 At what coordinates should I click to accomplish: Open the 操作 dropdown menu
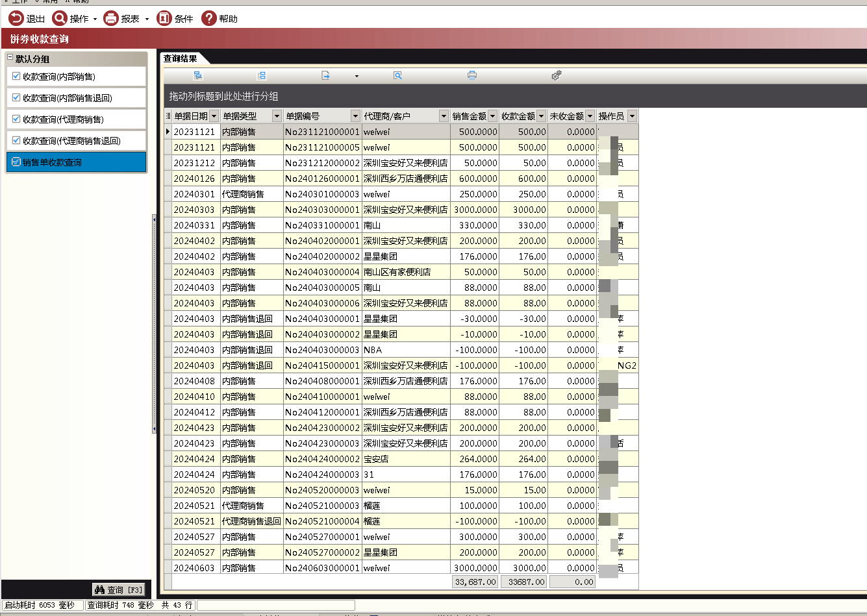click(75, 19)
